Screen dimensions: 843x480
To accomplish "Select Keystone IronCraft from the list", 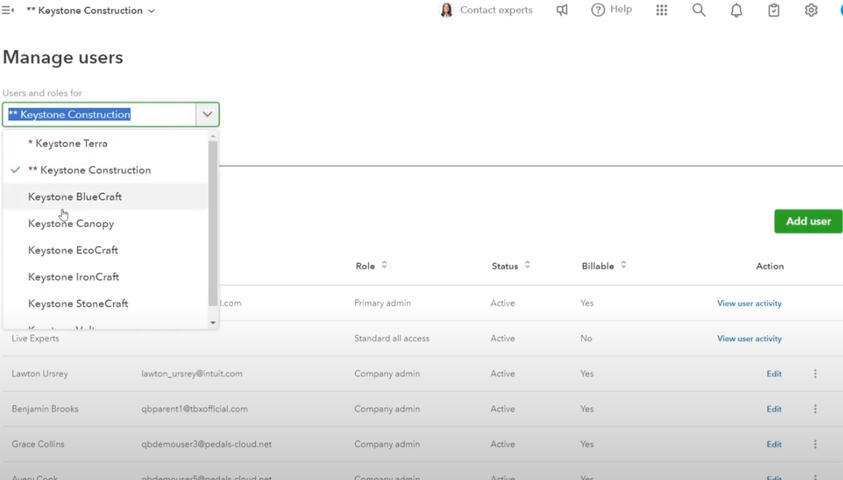I will (x=73, y=277).
